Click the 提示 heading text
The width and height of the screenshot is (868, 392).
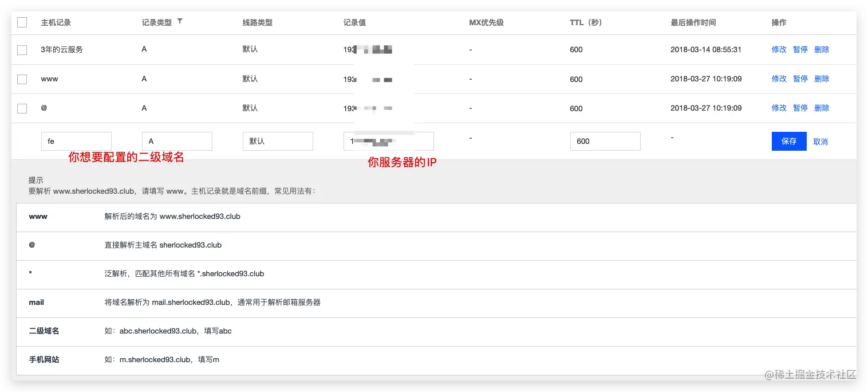pyautogui.click(x=36, y=180)
